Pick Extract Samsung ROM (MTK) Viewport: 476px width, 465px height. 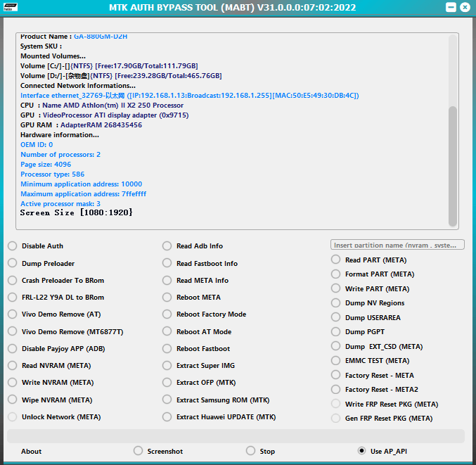coord(167,400)
